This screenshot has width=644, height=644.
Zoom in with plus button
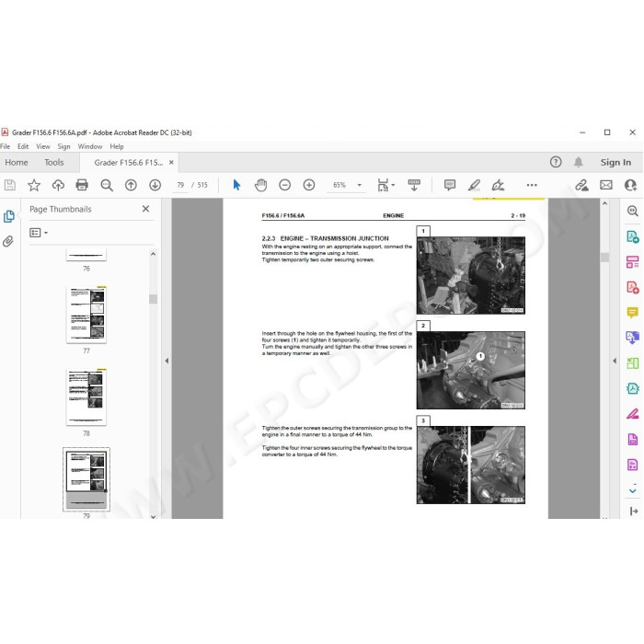click(309, 185)
